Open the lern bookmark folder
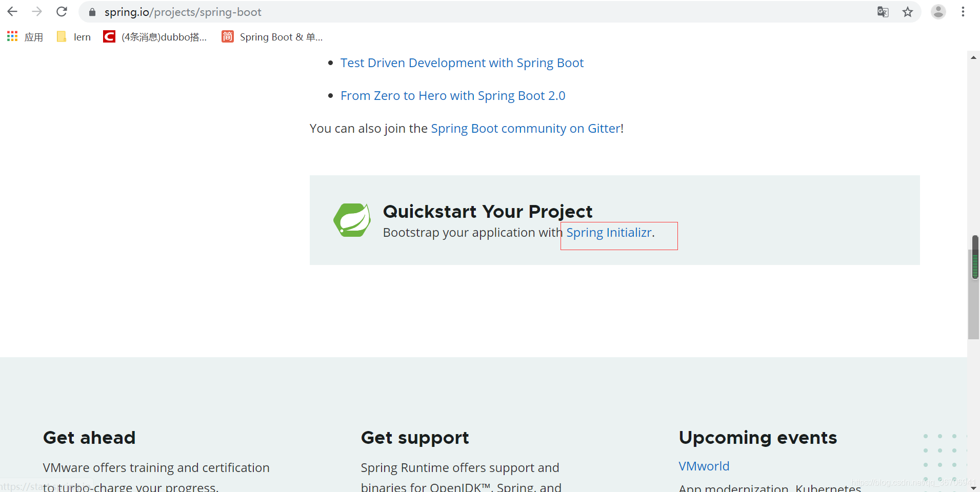Image resolution: width=980 pixels, height=492 pixels. click(74, 37)
